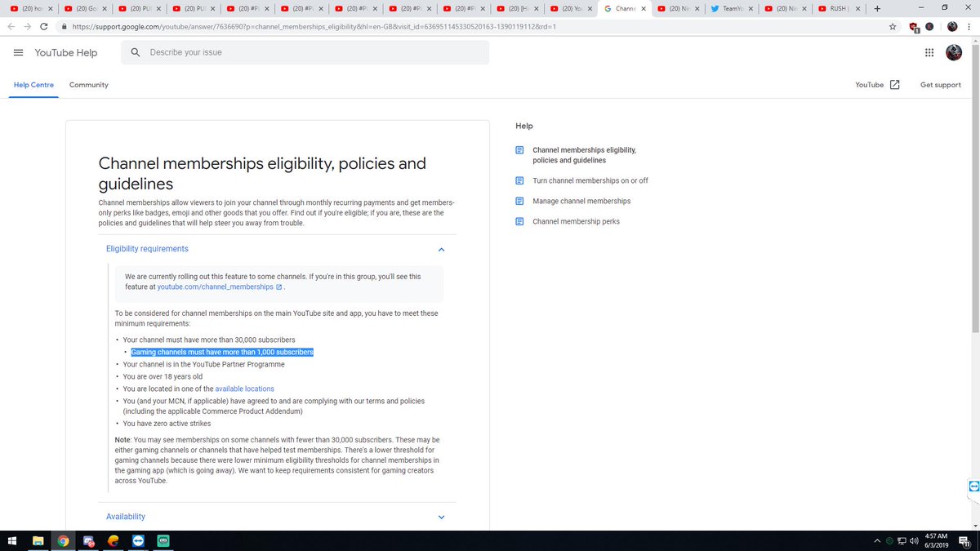Click the 4:57 AM taskbar clock
980x551 pixels.
point(936,540)
